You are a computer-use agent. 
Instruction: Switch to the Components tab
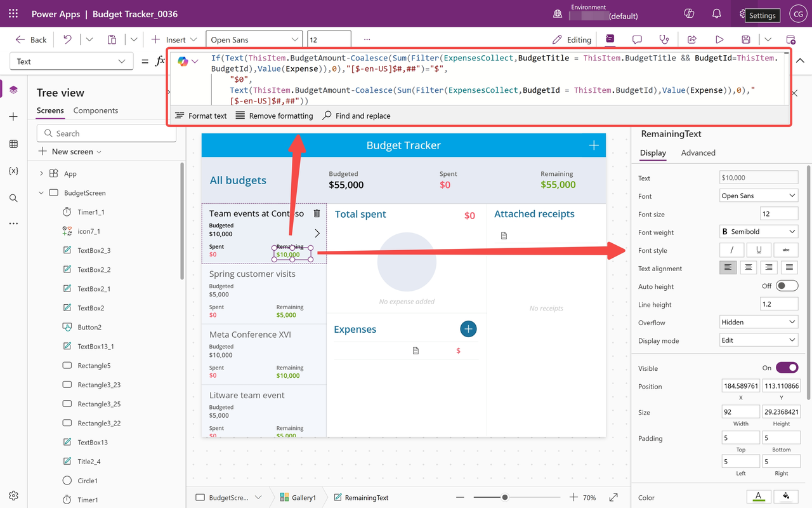[x=96, y=110]
